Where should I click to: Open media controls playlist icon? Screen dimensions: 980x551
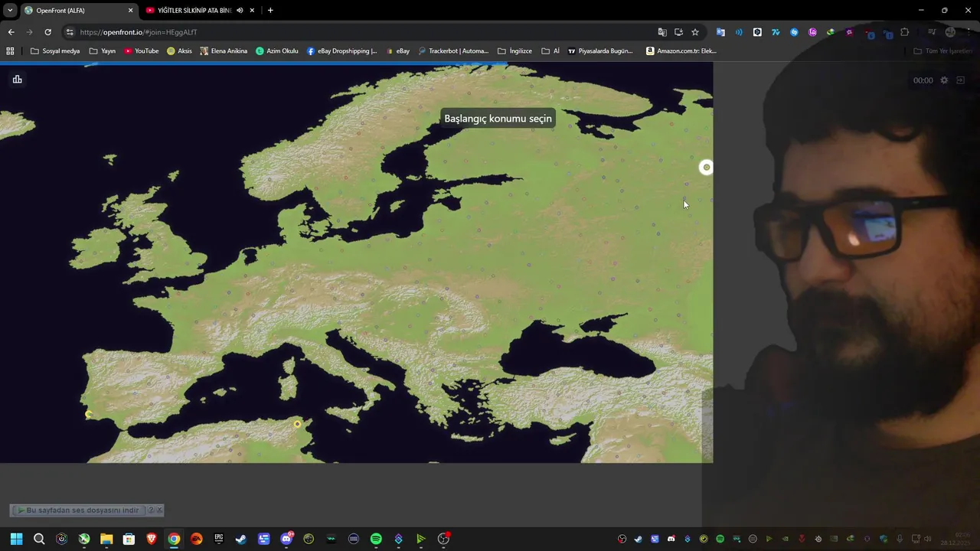click(932, 32)
